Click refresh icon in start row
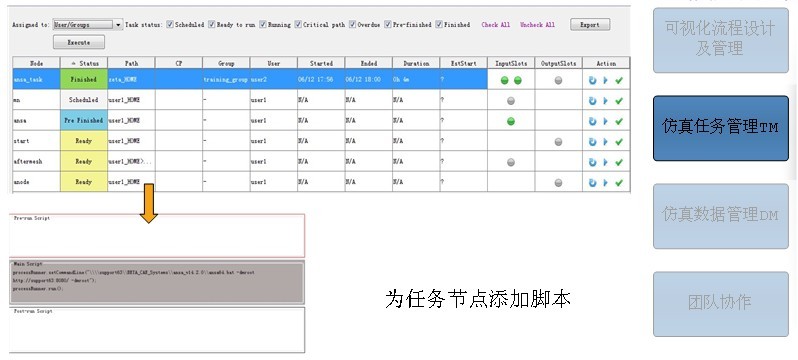The height and width of the screenshot is (360, 798). click(592, 142)
